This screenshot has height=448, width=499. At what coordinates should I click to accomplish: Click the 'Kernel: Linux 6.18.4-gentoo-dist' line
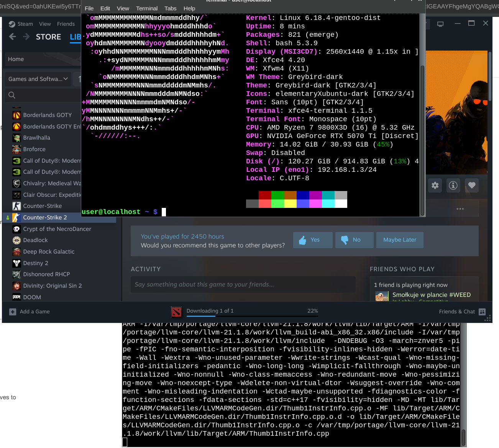click(x=314, y=18)
